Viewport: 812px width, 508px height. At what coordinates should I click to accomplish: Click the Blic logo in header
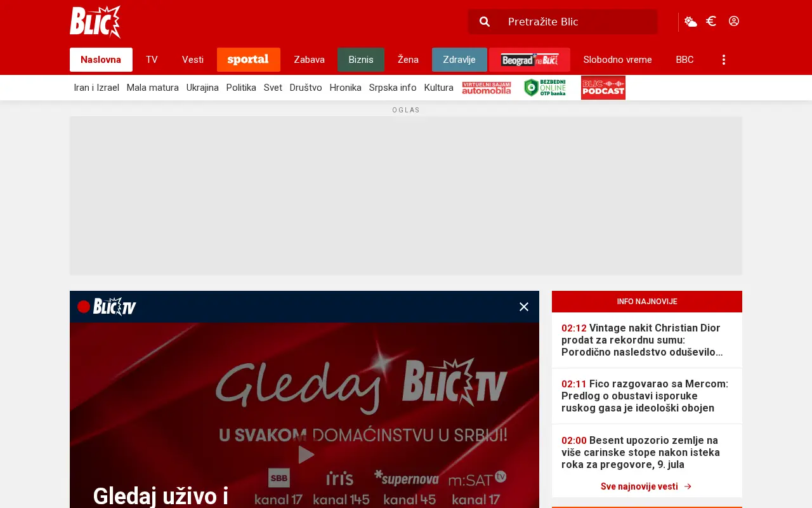[95, 22]
